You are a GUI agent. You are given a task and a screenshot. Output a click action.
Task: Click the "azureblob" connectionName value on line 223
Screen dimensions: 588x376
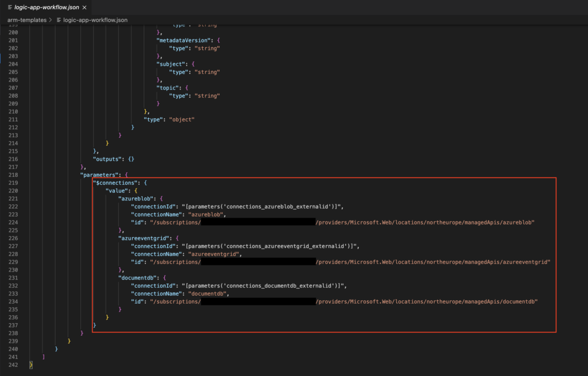click(206, 215)
